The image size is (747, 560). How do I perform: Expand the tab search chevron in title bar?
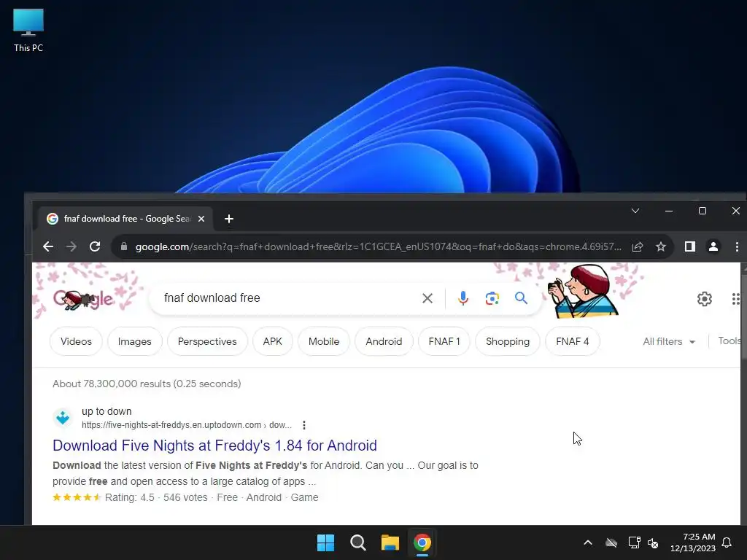635,211
